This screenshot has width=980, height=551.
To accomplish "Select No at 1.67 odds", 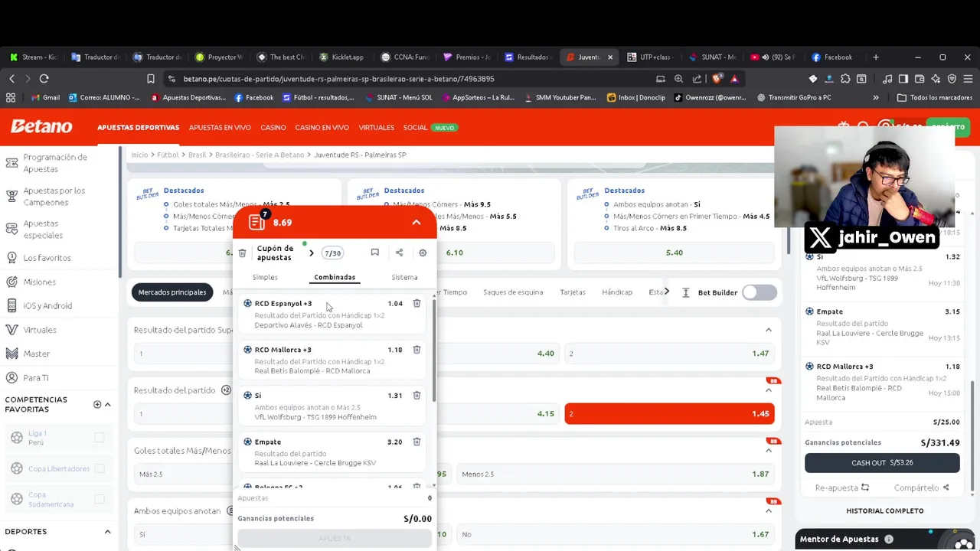I will tap(616, 535).
